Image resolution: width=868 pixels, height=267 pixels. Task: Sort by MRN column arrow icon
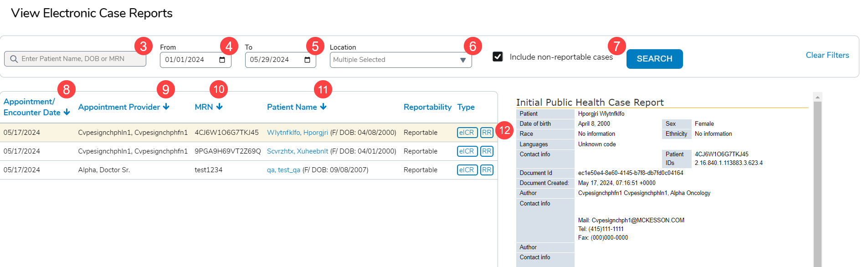[220, 107]
